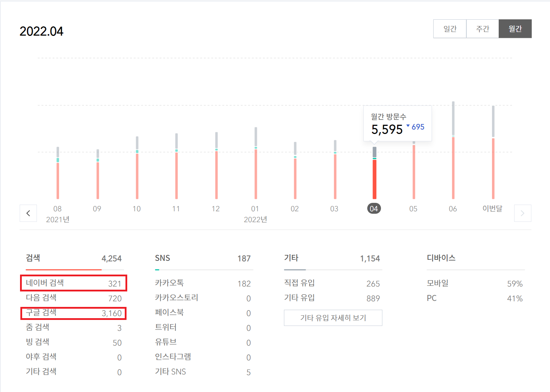Screen dimensions: 550x392
Task: Select the 08 month bar for 2021
Action: click(x=58, y=173)
